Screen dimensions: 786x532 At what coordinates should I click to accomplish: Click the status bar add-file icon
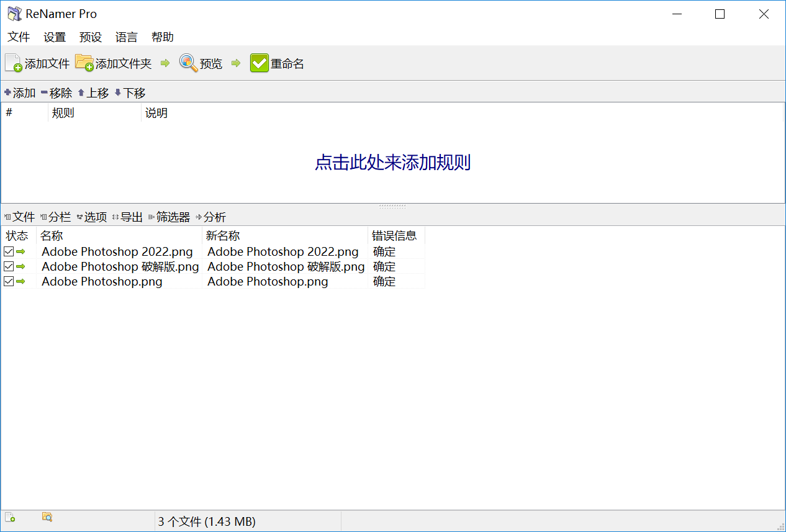10,517
